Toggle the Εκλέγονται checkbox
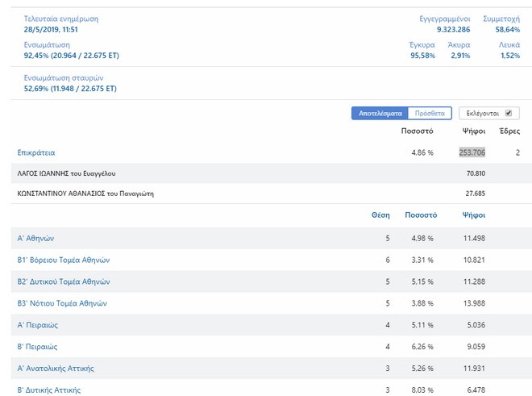 click(508, 114)
